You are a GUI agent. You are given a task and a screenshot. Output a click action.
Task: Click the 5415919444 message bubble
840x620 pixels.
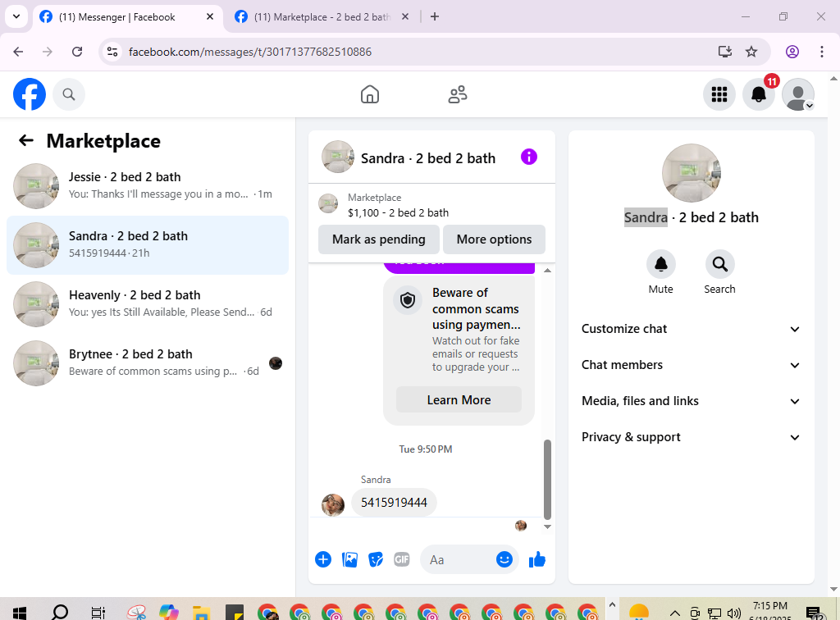pos(394,502)
